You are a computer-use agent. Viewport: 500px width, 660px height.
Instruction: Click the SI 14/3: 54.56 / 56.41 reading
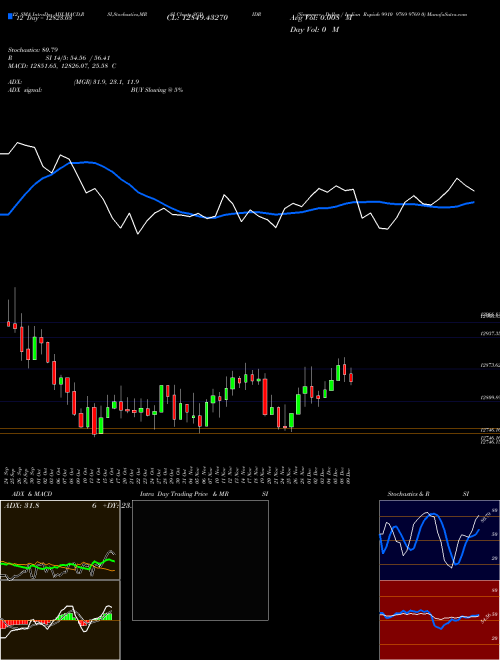(78, 58)
